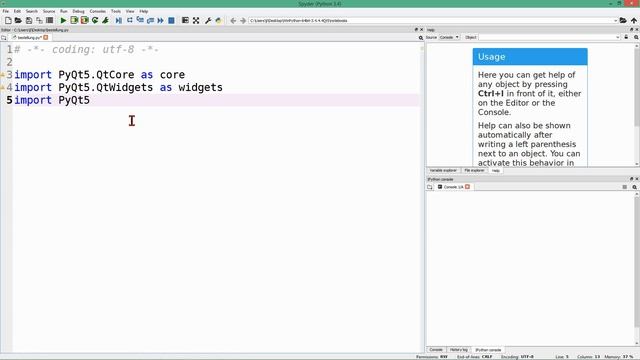Open the Source Console dropdown in Help
This screenshot has width=640, height=360.
click(449, 37)
